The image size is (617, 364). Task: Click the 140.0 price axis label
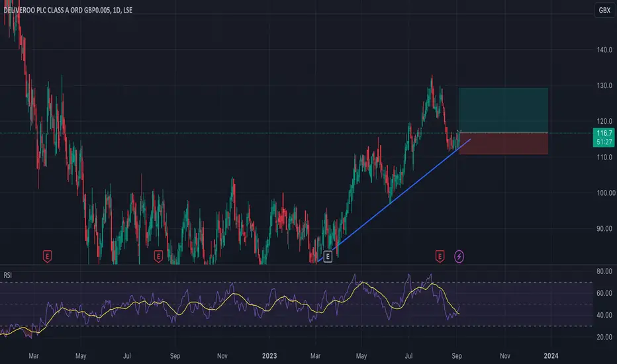(604, 50)
